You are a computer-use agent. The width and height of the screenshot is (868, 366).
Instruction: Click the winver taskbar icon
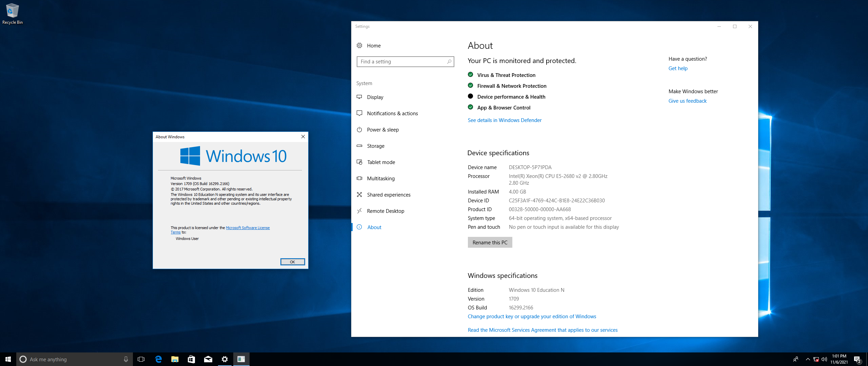click(241, 359)
